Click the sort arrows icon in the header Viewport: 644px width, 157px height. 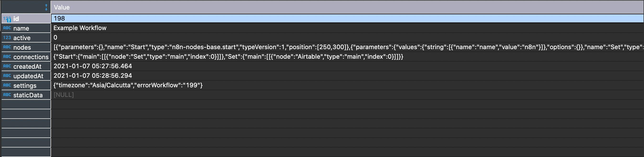pos(46,7)
